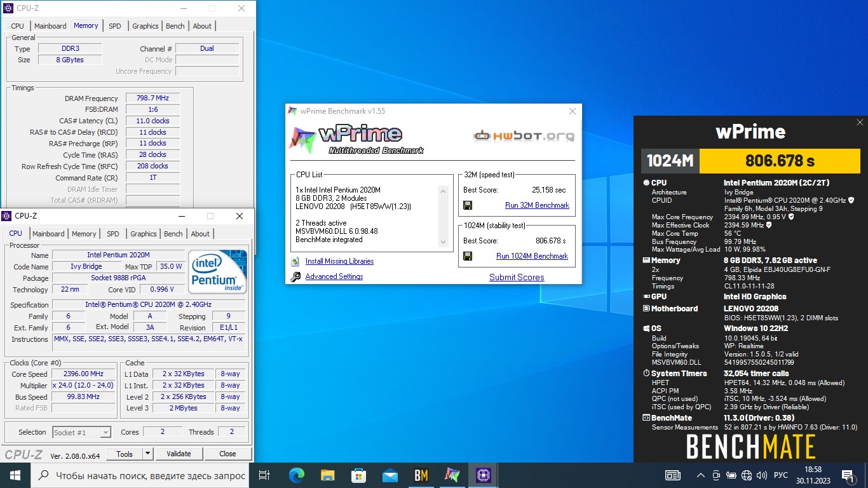868x488 pixels.
Task: Click the Validate button in CPU-Z
Action: pyautogui.click(x=179, y=454)
